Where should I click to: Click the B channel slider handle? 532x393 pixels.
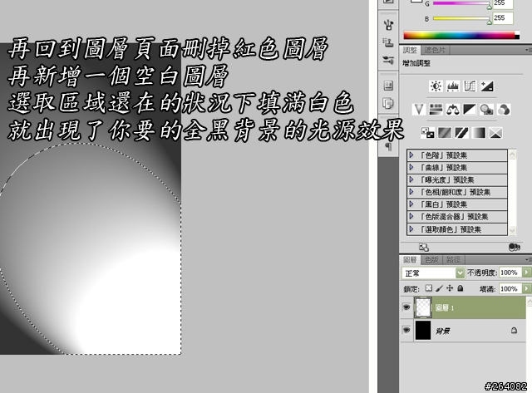coord(490,22)
